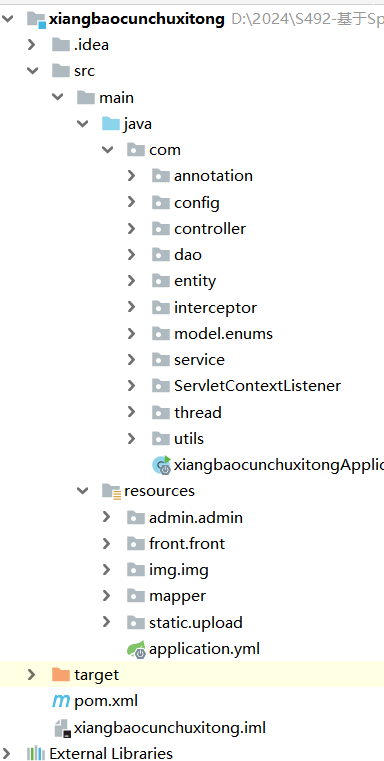The width and height of the screenshot is (384, 761).
Task: Expand the controller package arrow
Action: [x=132, y=228]
